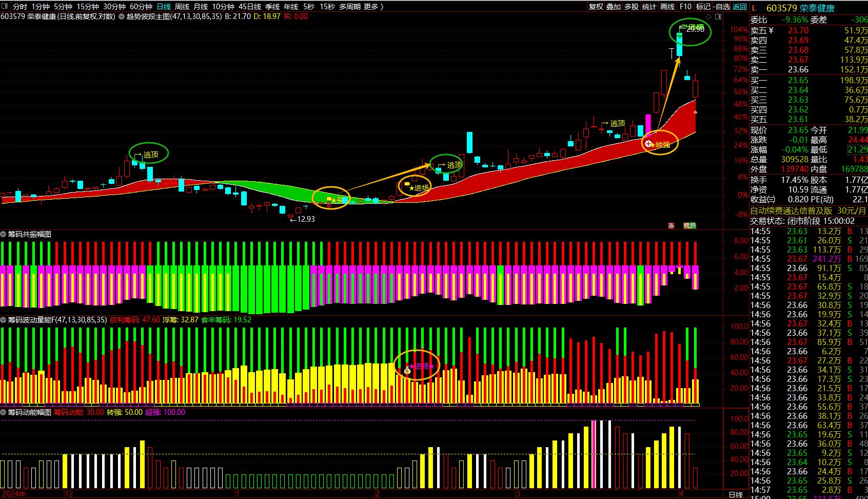Switch to the 周线 weekly tab
Screen dimensions: 868x499
(182, 7)
